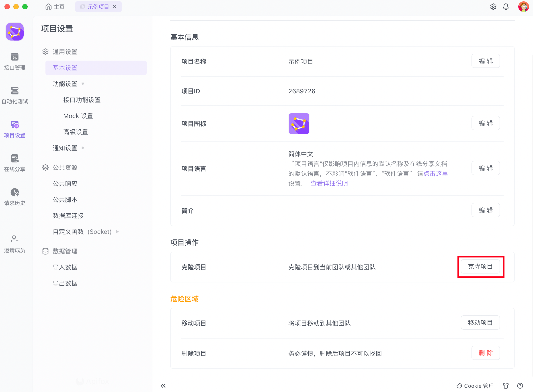Click the shirt theme icon at the bottom
533x392 pixels.
coord(506,386)
